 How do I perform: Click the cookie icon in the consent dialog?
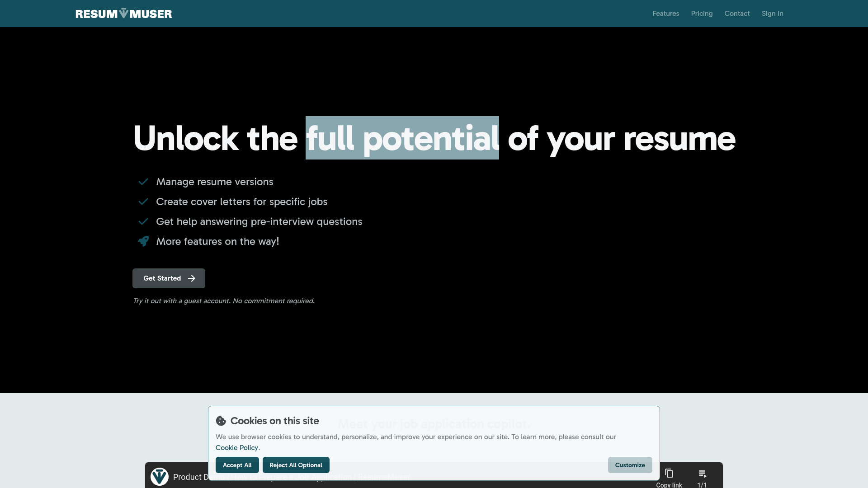[x=221, y=421]
